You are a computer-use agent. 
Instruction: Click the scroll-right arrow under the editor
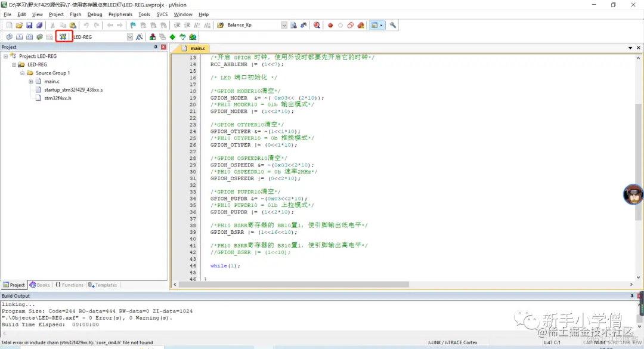pyautogui.click(x=631, y=285)
